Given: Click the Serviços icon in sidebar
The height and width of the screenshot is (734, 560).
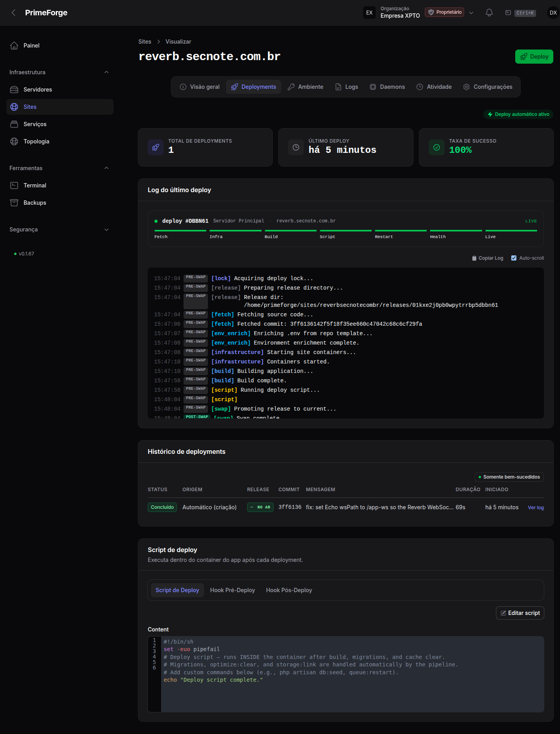Looking at the screenshot, I should (x=14, y=124).
